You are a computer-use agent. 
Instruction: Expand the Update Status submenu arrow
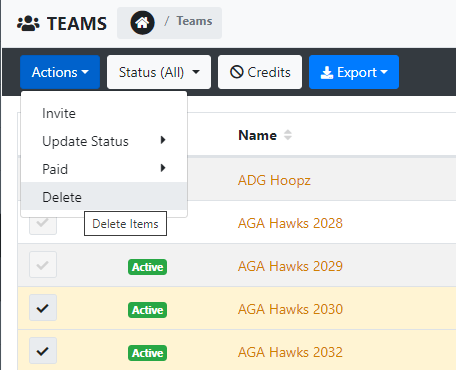(x=163, y=140)
